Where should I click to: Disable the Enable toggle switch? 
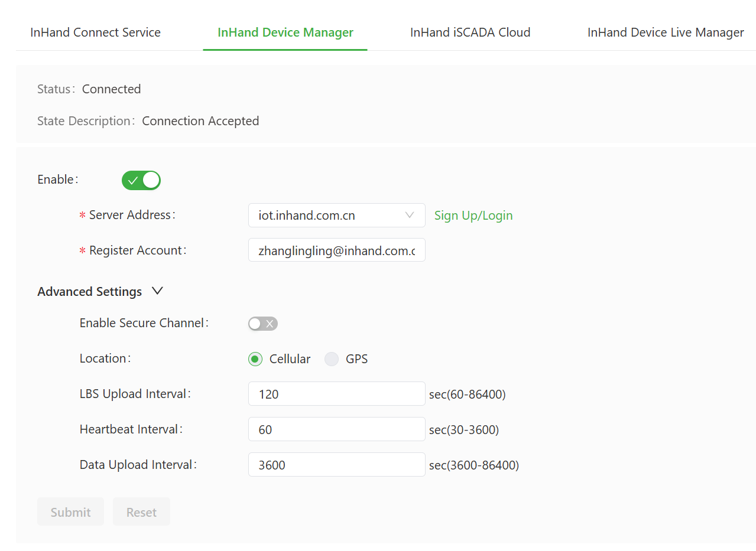141,180
